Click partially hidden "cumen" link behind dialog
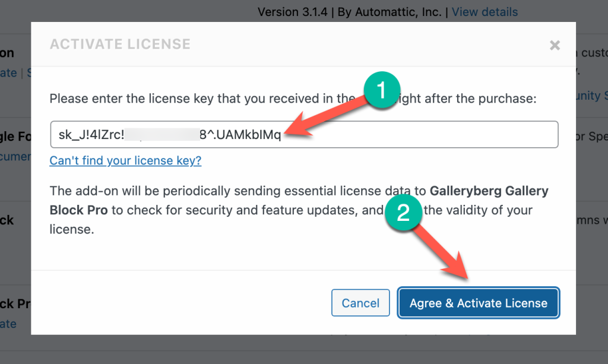This screenshot has width=608, height=364. pos(15,156)
